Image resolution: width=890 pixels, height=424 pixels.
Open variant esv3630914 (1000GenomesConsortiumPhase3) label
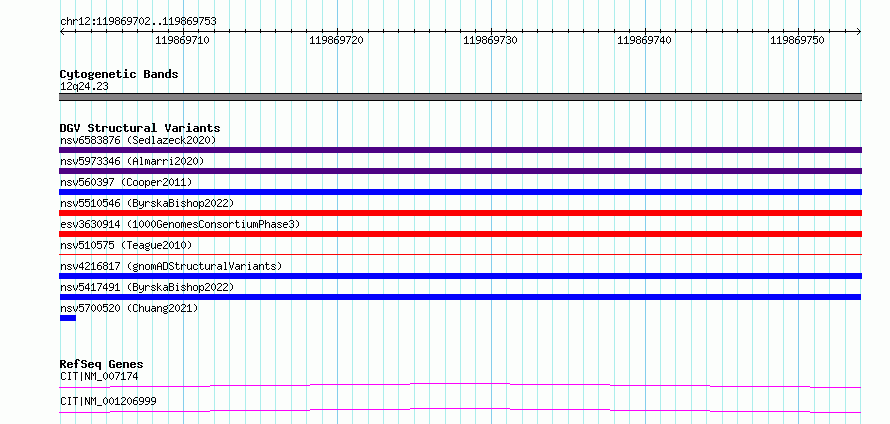[x=180, y=224]
